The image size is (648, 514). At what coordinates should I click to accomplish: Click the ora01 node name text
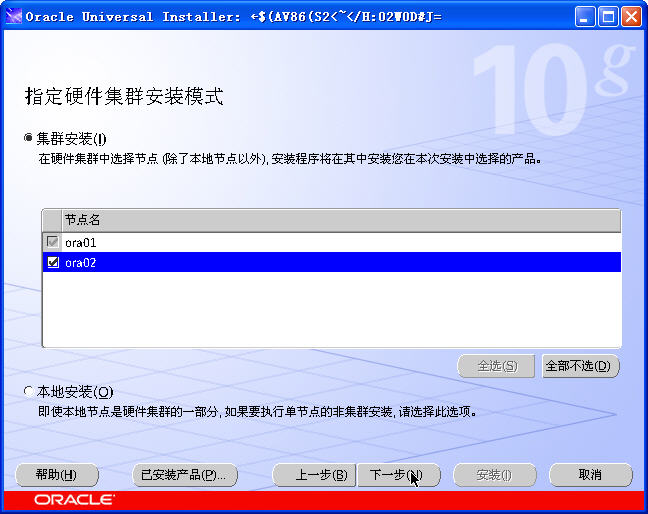(81, 243)
